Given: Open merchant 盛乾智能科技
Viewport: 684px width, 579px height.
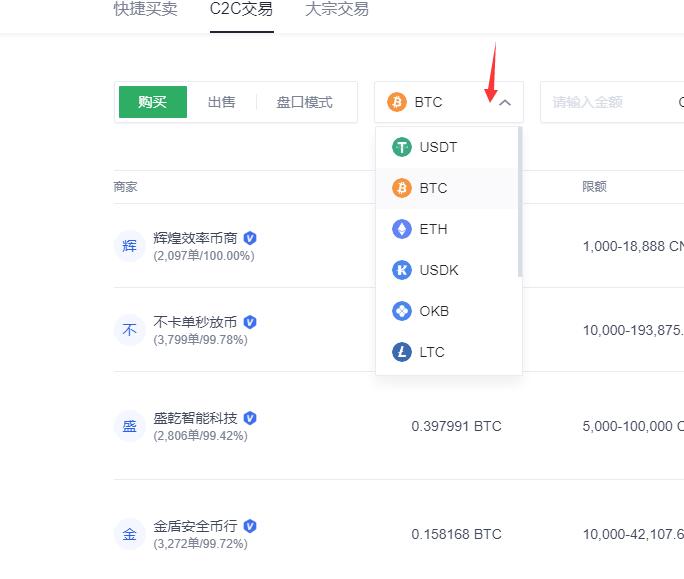Looking at the screenshot, I should (x=195, y=418).
